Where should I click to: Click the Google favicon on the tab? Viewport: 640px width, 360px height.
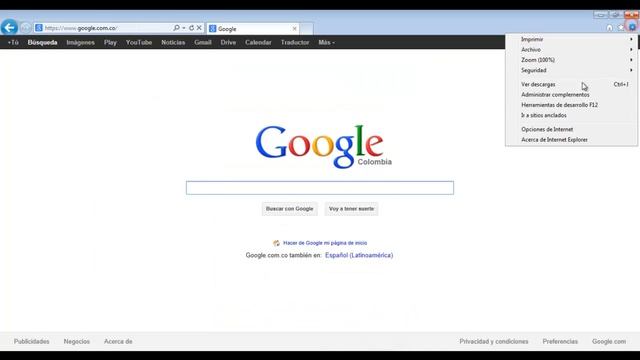click(x=212, y=29)
